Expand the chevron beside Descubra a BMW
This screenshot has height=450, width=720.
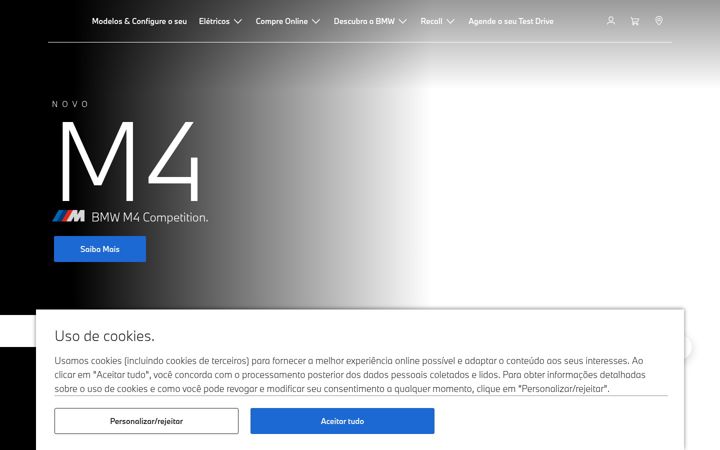403,21
